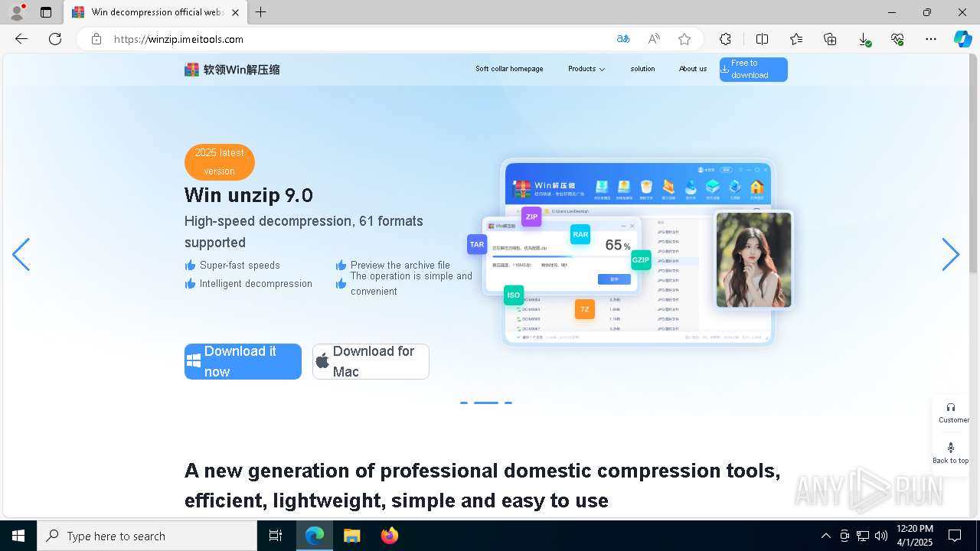
Task: Click the Intelligent decompression feature text
Action: 256,283
